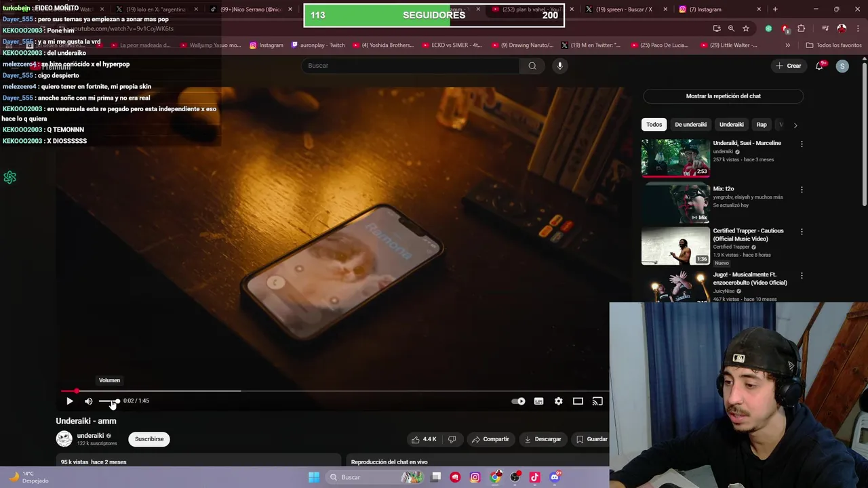The image size is (868, 488).
Task: Share the video via Compartir
Action: click(x=490, y=439)
